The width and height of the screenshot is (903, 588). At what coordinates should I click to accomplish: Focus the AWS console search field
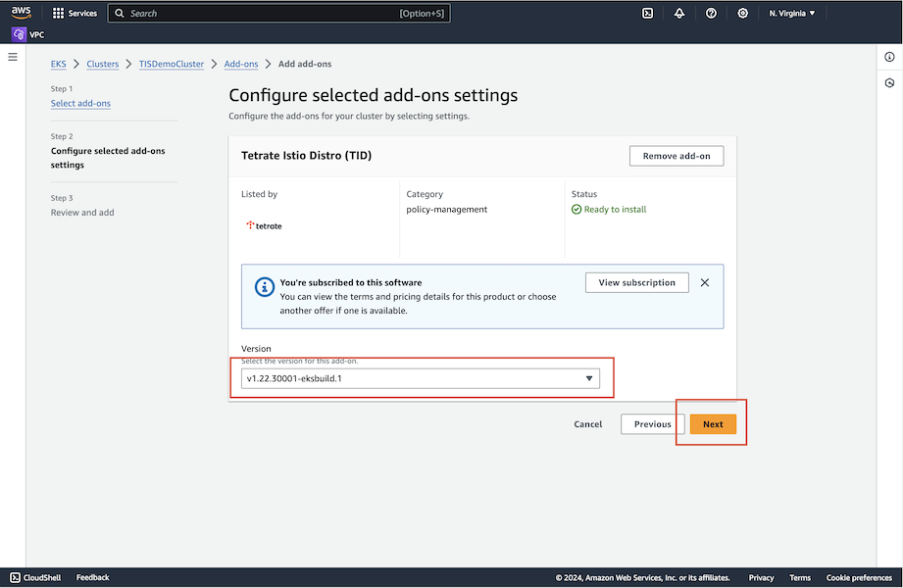click(278, 14)
